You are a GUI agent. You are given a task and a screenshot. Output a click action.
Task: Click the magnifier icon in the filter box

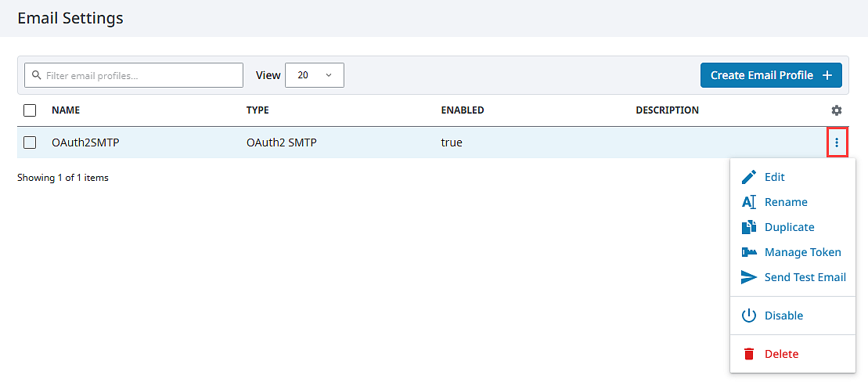pyautogui.click(x=37, y=75)
